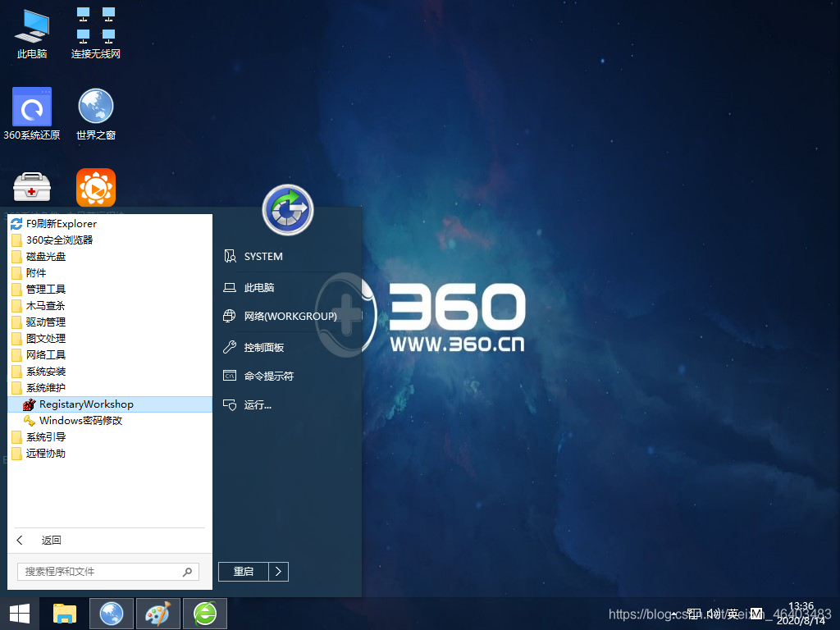Expand the 网络工具 folder
The image size is (840, 630).
[110, 354]
